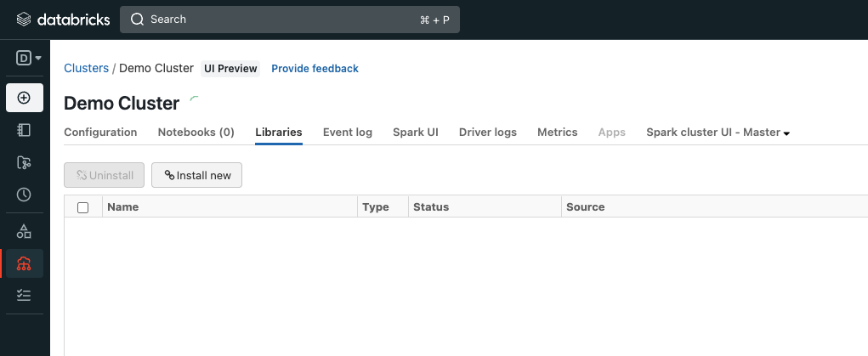Open the Metrics tab
The width and height of the screenshot is (868, 356).
[558, 133]
